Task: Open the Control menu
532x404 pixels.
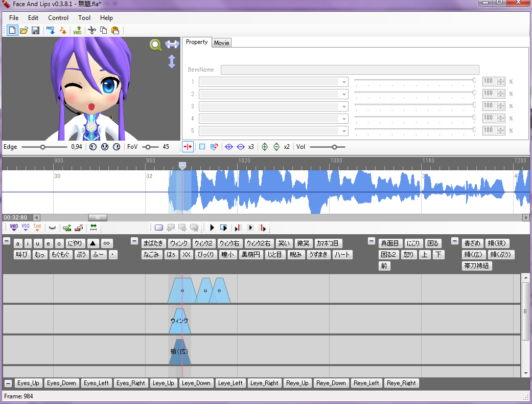Action: 58,18
